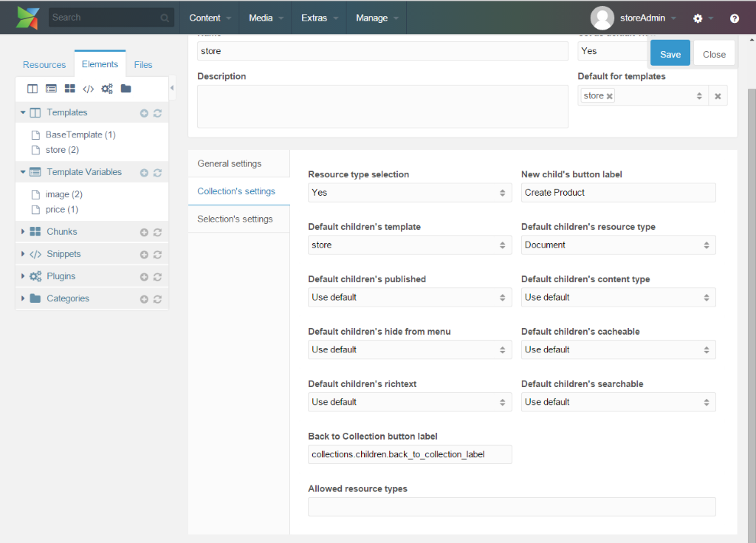
Task: Select BaseTemplate (1) in tree
Action: pyautogui.click(x=80, y=134)
